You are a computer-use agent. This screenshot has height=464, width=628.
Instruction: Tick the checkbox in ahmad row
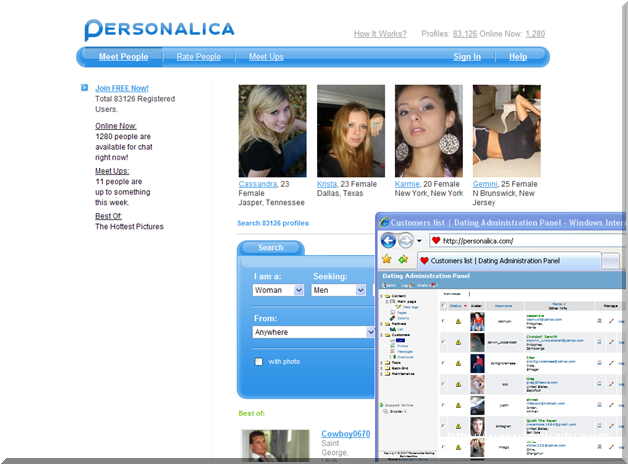point(443,405)
